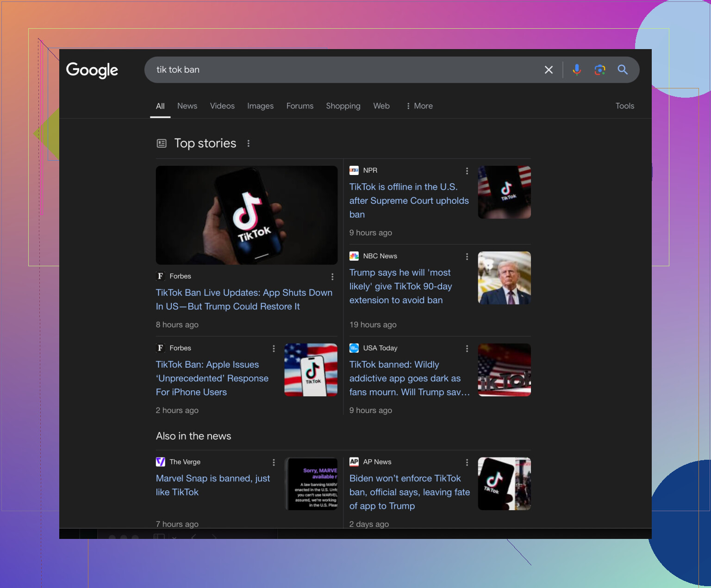
Task: Open Google Lens image search
Action: (600, 70)
